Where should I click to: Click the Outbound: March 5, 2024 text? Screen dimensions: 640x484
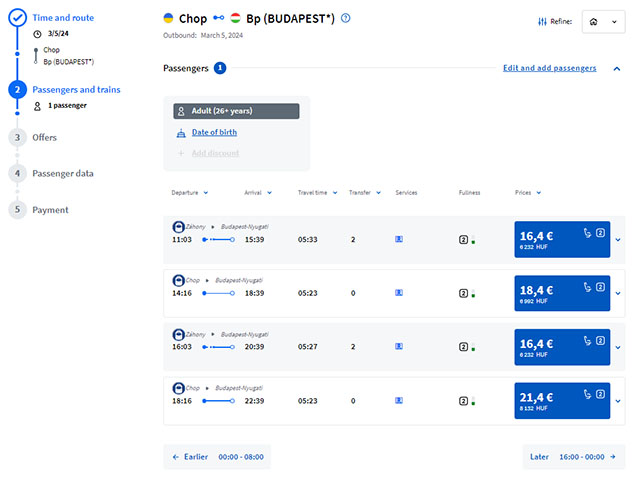(203, 36)
